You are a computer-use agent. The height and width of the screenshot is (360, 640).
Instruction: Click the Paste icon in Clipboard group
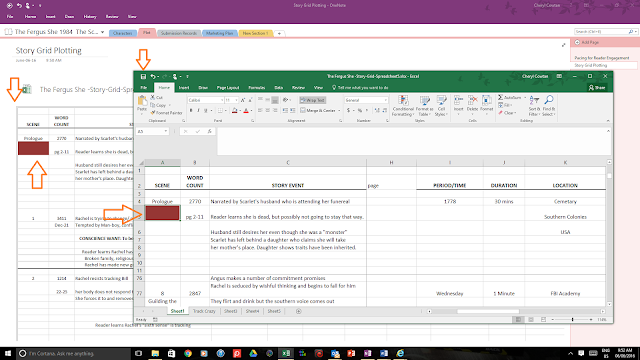click(142, 101)
